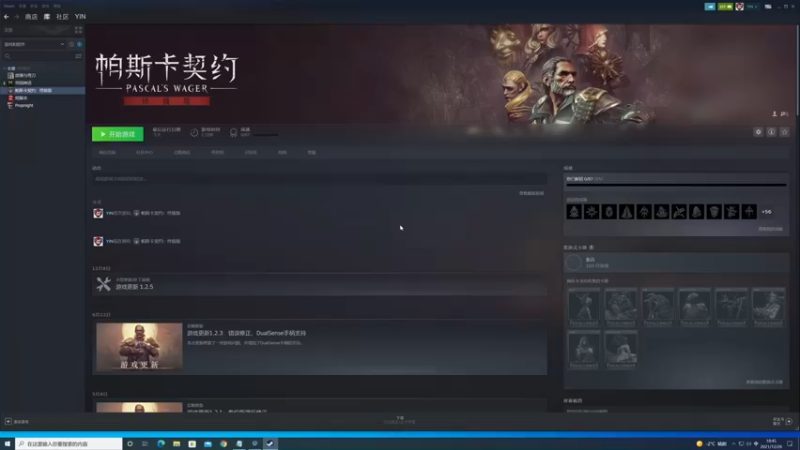
Task: Click the 游戏更新 news thumbnail image
Action: point(139,347)
